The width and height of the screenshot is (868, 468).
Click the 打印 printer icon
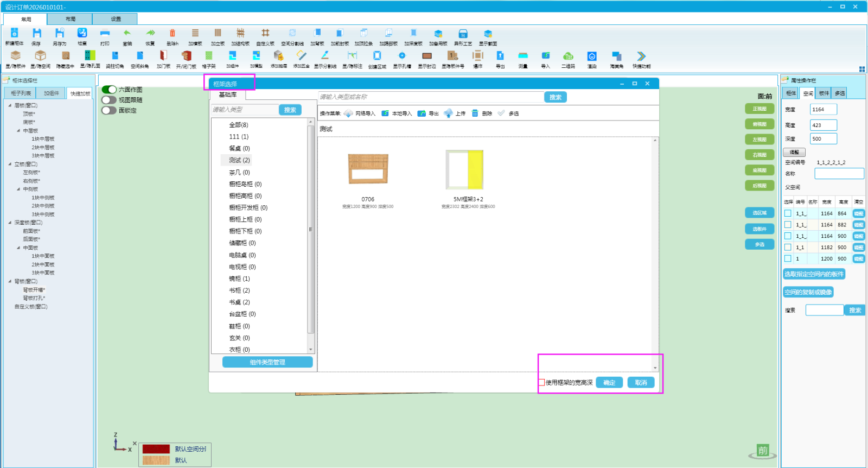(105, 33)
